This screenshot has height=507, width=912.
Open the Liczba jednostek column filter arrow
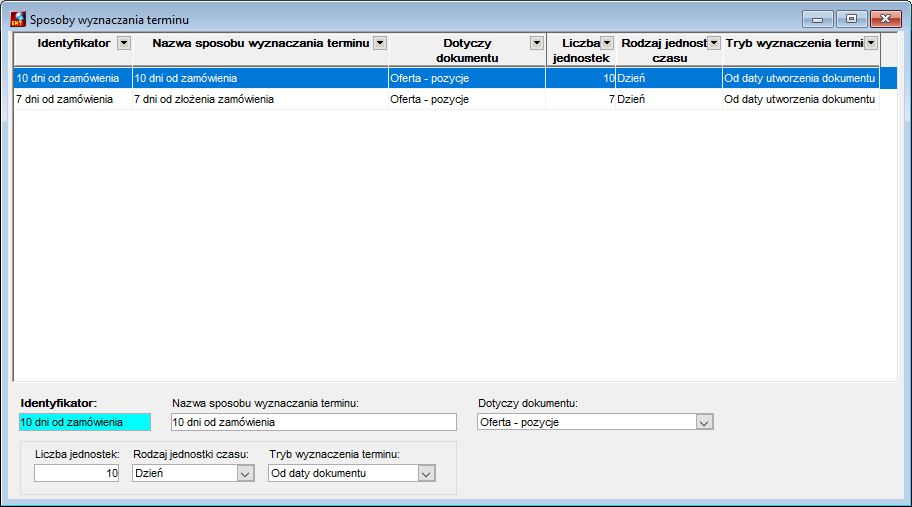point(607,43)
